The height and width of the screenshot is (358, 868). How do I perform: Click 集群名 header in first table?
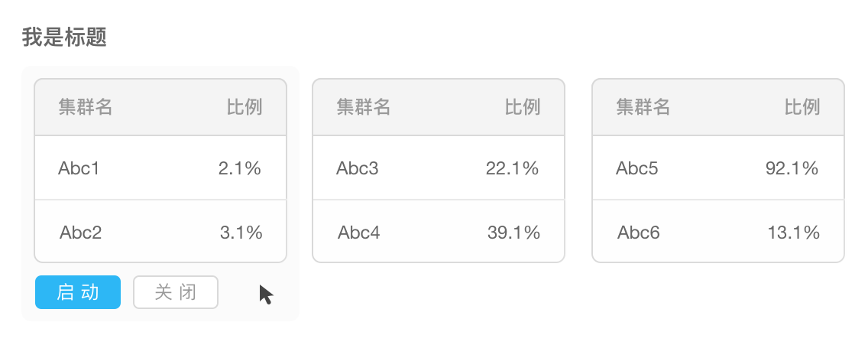tap(86, 107)
